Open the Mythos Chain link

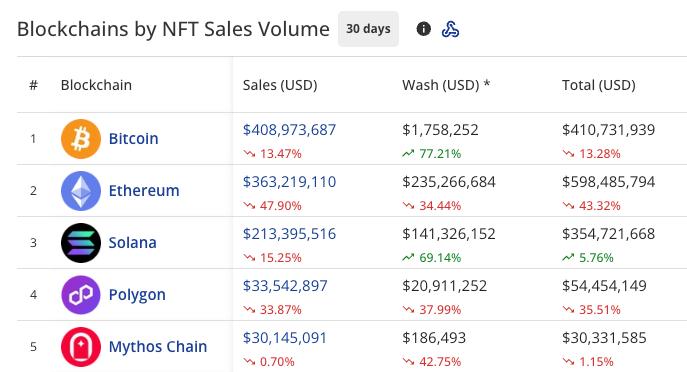[158, 347]
